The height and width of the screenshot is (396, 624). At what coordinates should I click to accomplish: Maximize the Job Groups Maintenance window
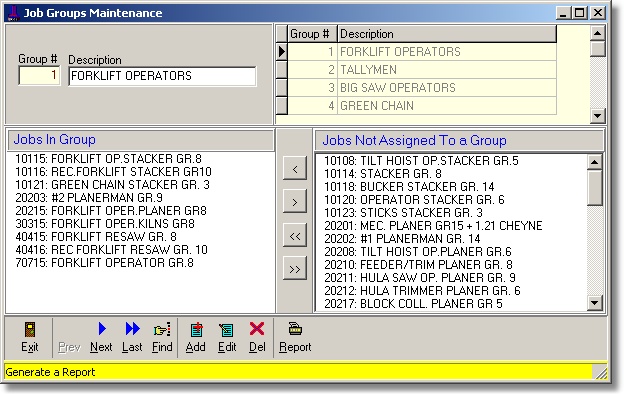pyautogui.click(x=580, y=13)
